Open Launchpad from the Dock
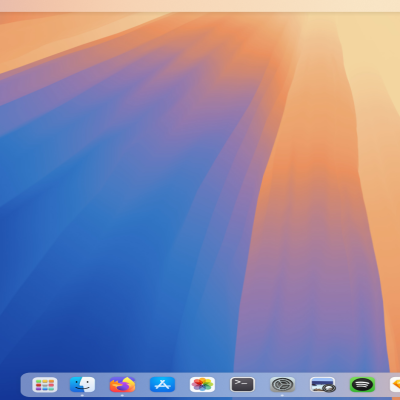The width and height of the screenshot is (400, 400). (45, 385)
